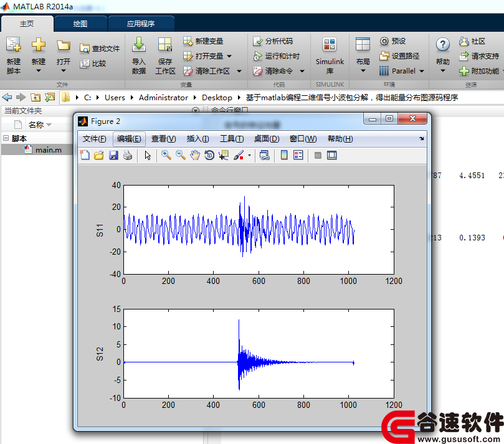Toggle the Zoom Out tool
Screen dimensions: 504x444
pyautogui.click(x=180, y=155)
